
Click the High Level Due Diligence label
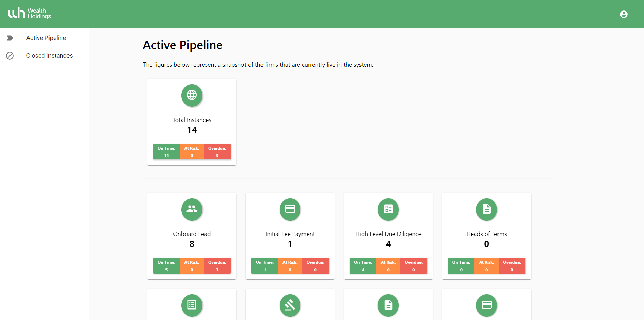tap(388, 234)
